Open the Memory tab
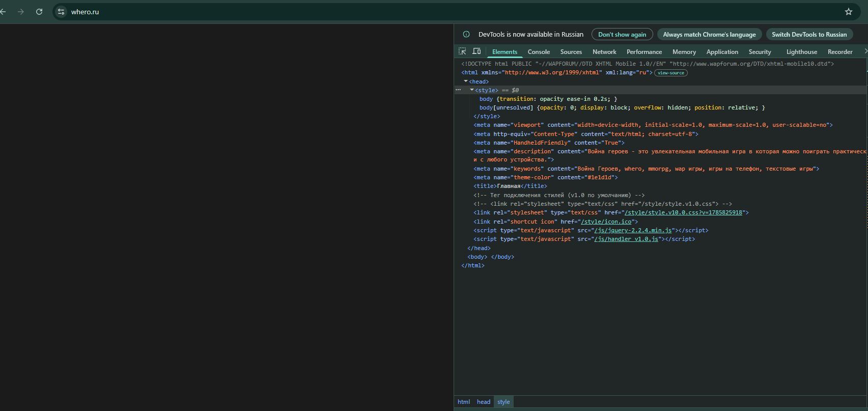This screenshot has height=411, width=868. tap(684, 52)
